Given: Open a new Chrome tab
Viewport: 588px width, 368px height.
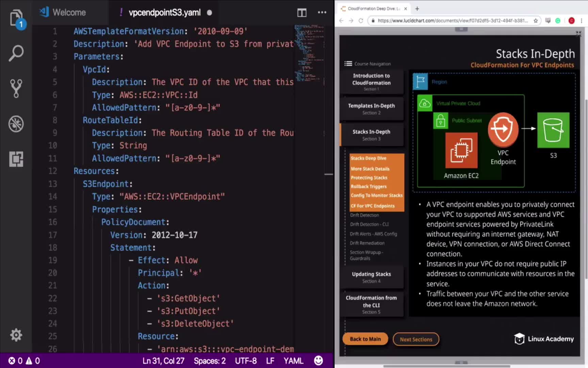Looking at the screenshot, I should point(417,9).
